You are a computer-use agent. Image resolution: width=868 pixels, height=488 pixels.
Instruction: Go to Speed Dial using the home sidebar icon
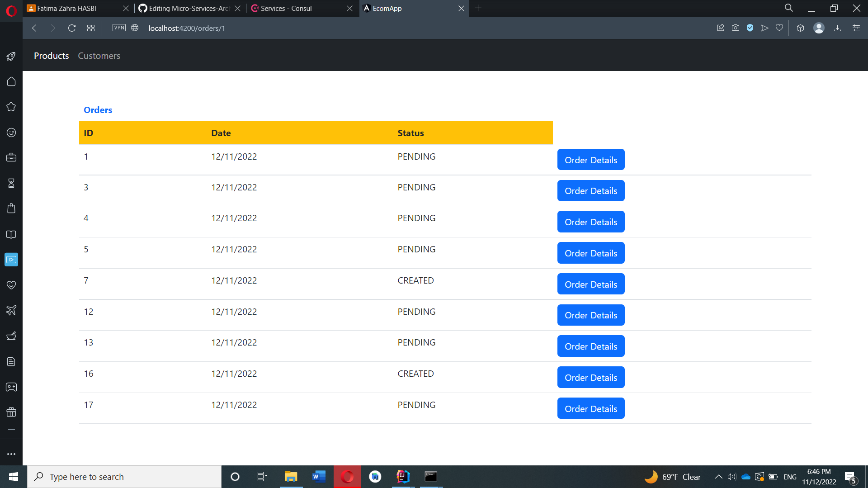click(11, 81)
